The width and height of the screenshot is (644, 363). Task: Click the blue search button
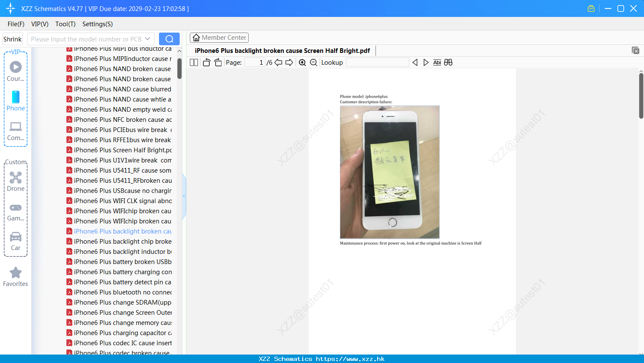click(x=169, y=39)
